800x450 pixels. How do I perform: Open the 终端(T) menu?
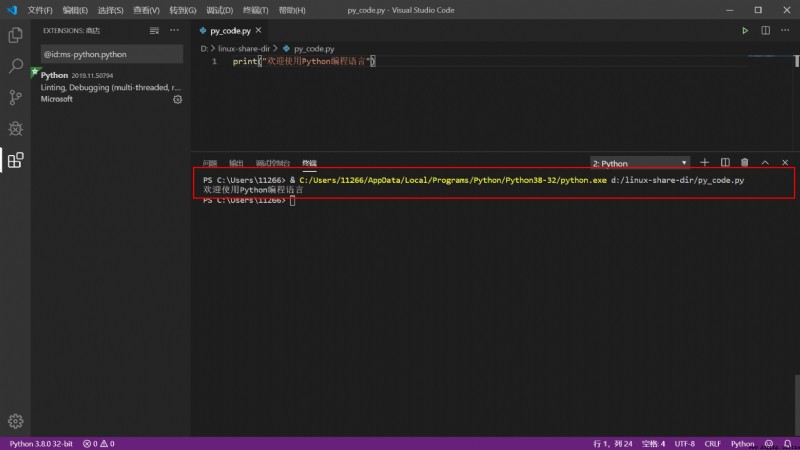pyautogui.click(x=256, y=10)
